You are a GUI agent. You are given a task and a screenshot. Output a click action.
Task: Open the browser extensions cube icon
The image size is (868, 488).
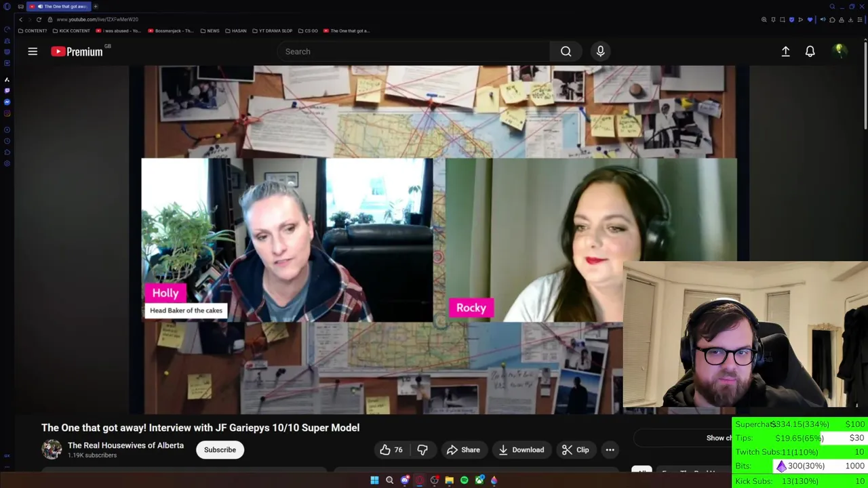pos(832,20)
